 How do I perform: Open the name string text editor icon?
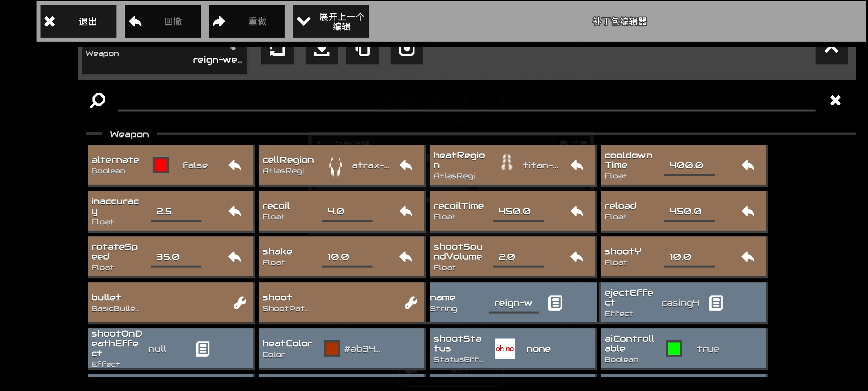[555, 303]
